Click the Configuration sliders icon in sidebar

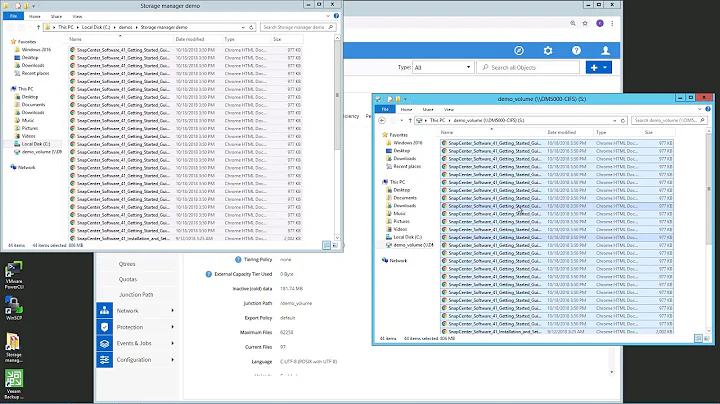tap(105, 359)
